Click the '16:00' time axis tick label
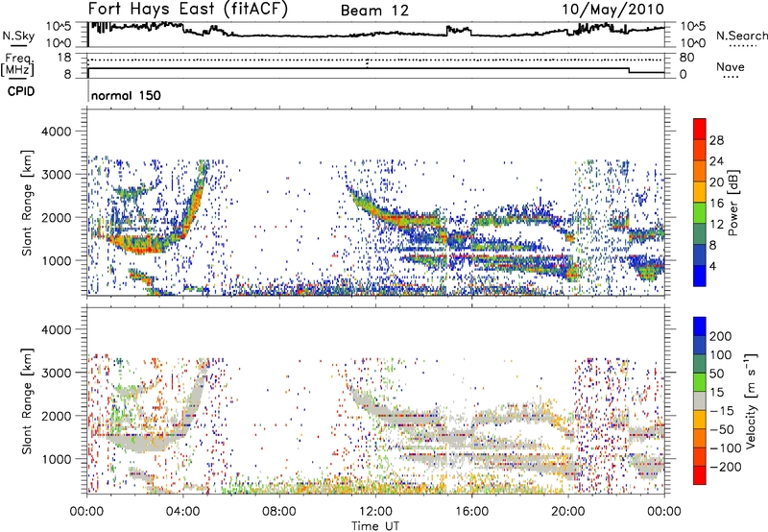768x532 pixels. point(471,512)
